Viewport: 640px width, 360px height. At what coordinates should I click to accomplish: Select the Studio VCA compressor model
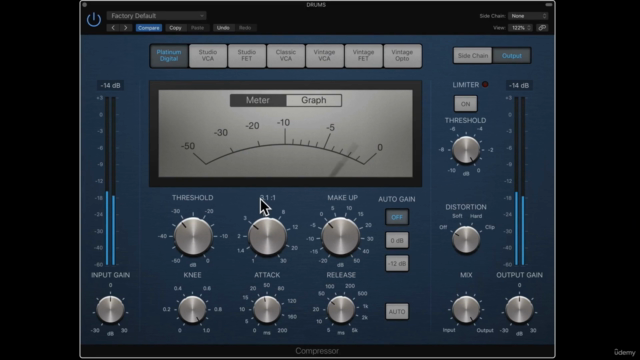[x=208, y=56]
